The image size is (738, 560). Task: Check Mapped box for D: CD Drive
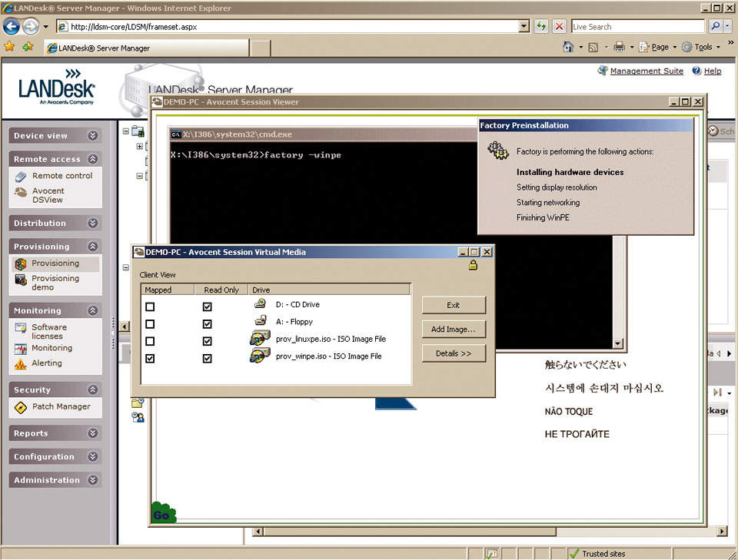tap(150, 307)
